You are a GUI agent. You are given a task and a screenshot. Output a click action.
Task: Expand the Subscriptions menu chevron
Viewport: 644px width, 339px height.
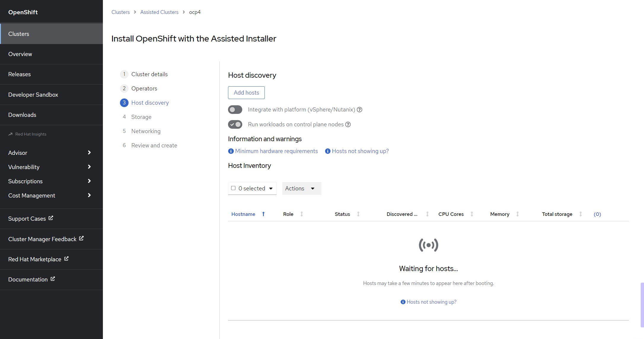point(89,181)
